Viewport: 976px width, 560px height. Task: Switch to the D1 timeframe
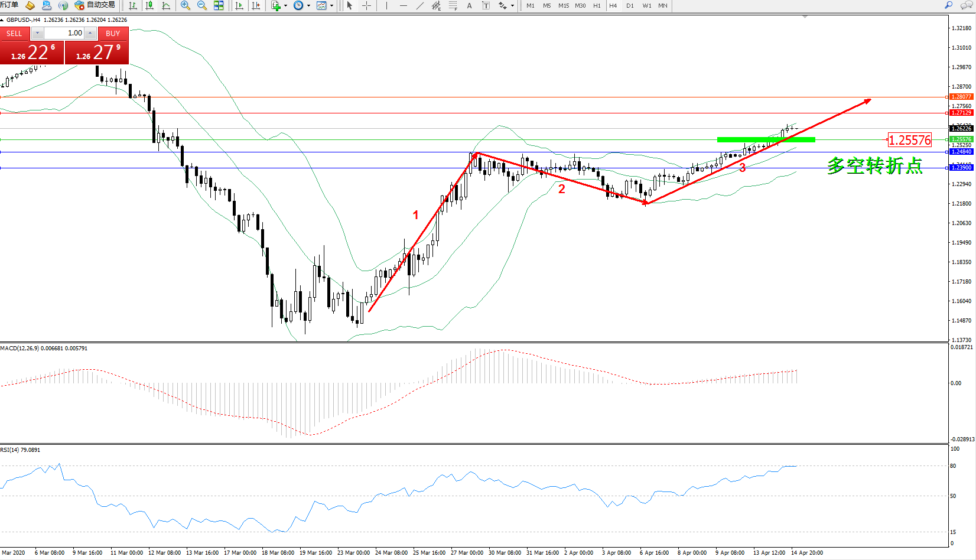point(630,6)
